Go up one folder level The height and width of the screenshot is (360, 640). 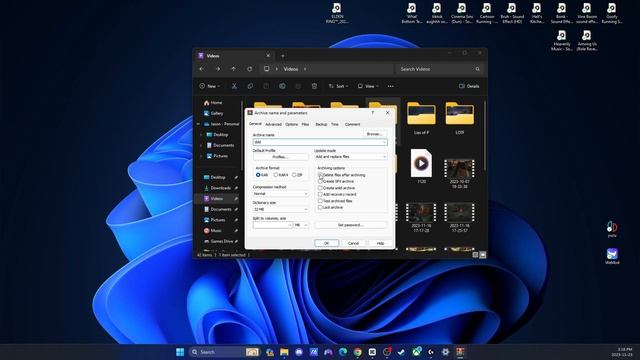[233, 69]
